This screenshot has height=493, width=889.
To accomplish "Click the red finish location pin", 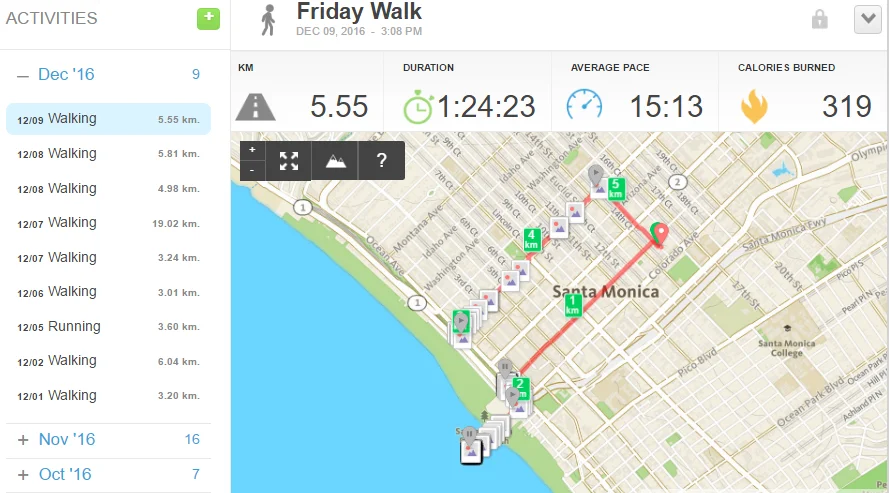I will pyautogui.click(x=659, y=233).
